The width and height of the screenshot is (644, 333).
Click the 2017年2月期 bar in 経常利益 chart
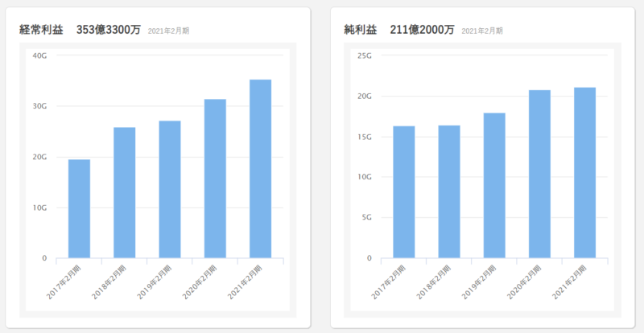tap(79, 208)
